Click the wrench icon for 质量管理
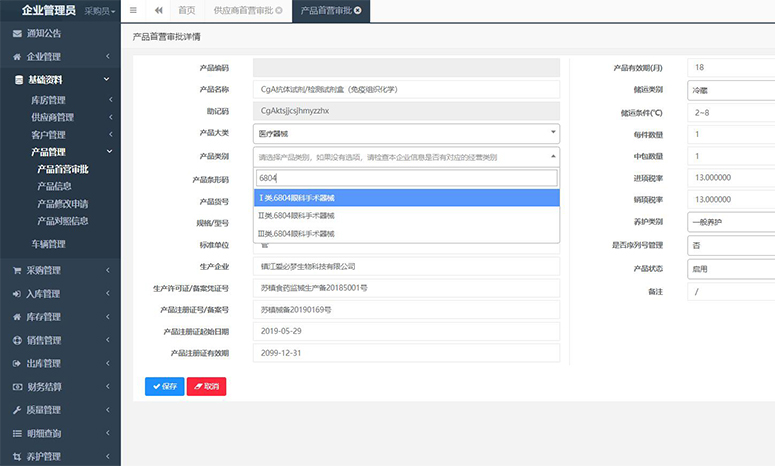This screenshot has height=466, width=775. [17, 410]
